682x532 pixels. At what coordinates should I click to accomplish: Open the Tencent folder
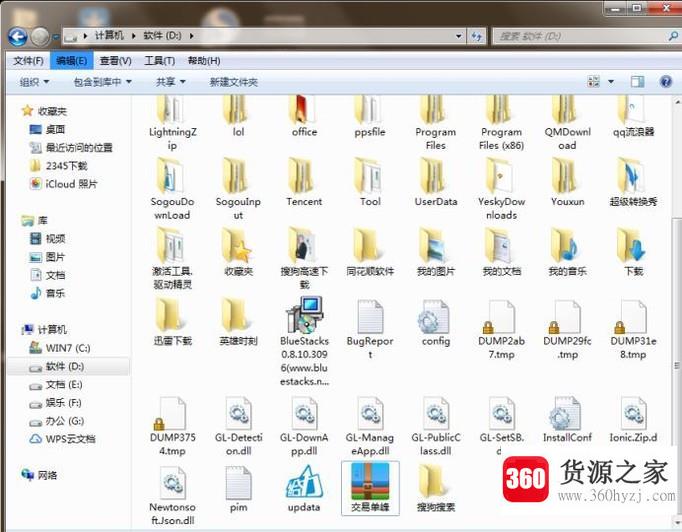pos(304,183)
